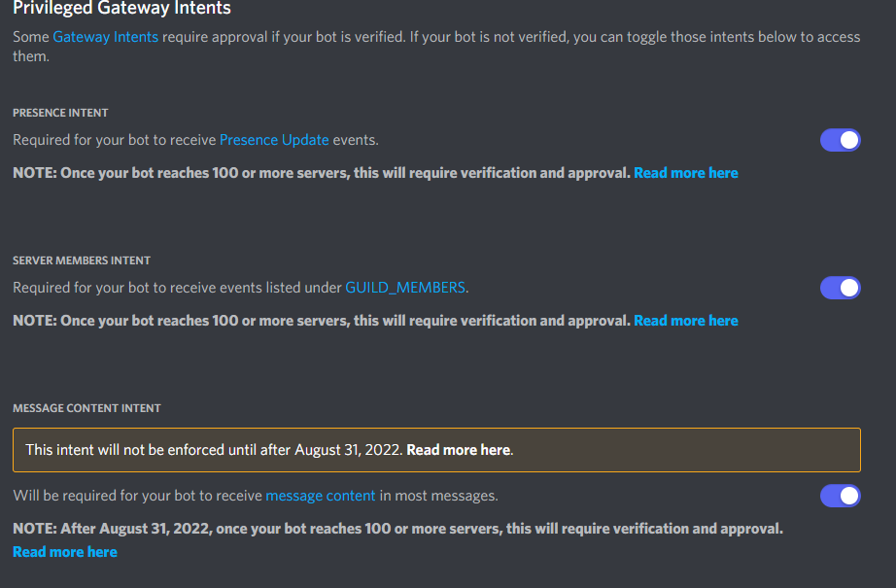The width and height of the screenshot is (896, 588).
Task: Click the message content hyperlink
Action: pyautogui.click(x=320, y=496)
